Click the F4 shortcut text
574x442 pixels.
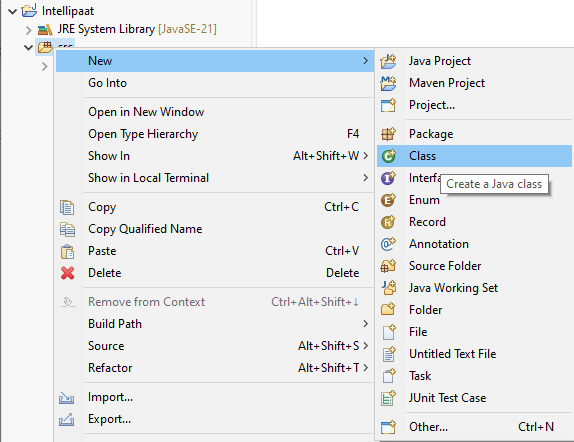(353, 134)
